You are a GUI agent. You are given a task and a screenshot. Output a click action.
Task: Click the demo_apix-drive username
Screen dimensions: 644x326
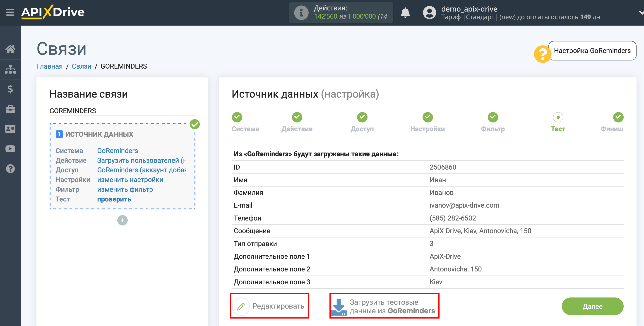tap(469, 9)
